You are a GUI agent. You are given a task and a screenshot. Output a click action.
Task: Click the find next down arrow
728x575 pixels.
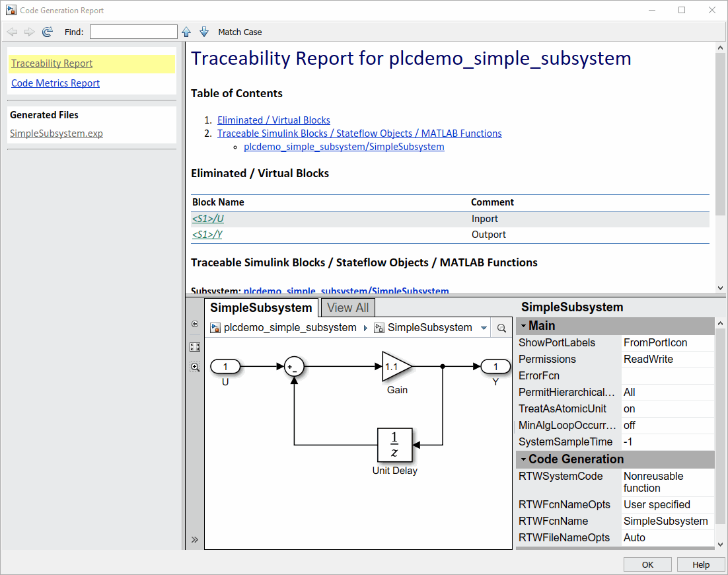[x=204, y=32]
